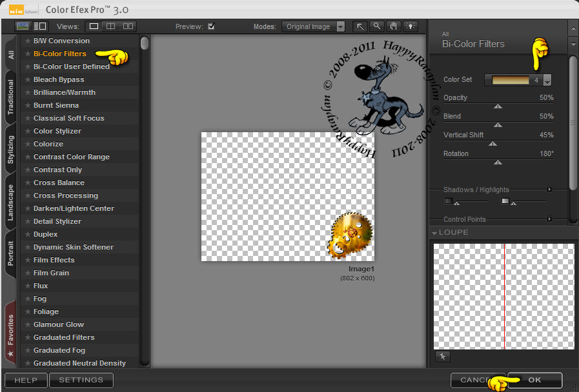The width and height of the screenshot is (579, 392).
Task: Select the Contrast Only filter
Action: coord(57,170)
